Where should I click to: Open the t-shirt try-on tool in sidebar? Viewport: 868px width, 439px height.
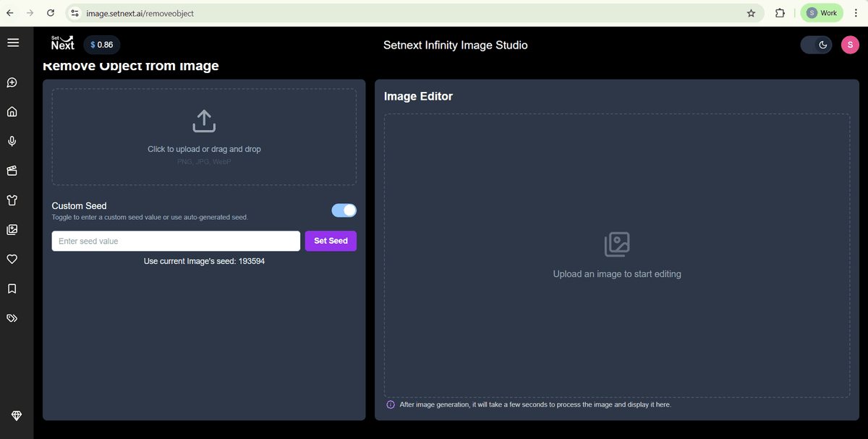[12, 200]
